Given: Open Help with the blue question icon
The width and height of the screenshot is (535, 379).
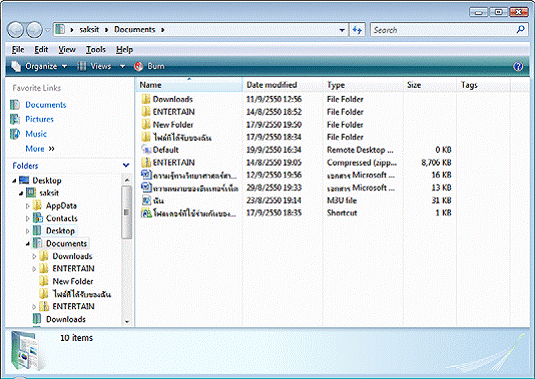Looking at the screenshot, I should click(518, 66).
